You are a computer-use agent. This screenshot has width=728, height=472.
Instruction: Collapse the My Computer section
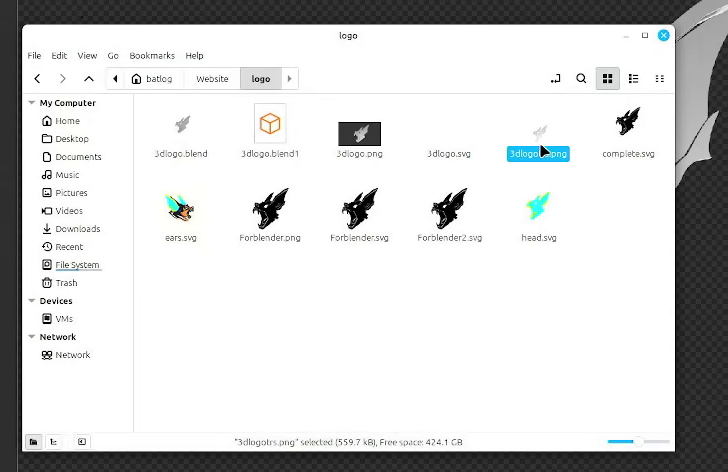pyautogui.click(x=32, y=103)
